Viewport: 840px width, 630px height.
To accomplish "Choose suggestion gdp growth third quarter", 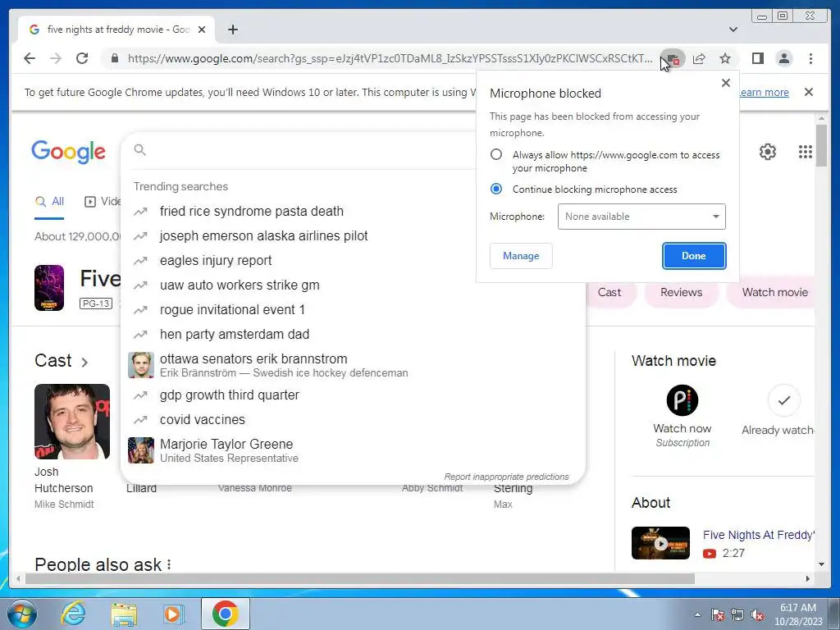I will point(353,395).
